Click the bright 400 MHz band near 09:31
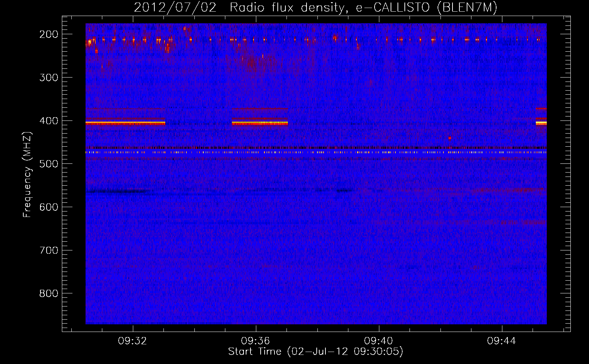The width and height of the screenshot is (589, 364). tap(125, 123)
